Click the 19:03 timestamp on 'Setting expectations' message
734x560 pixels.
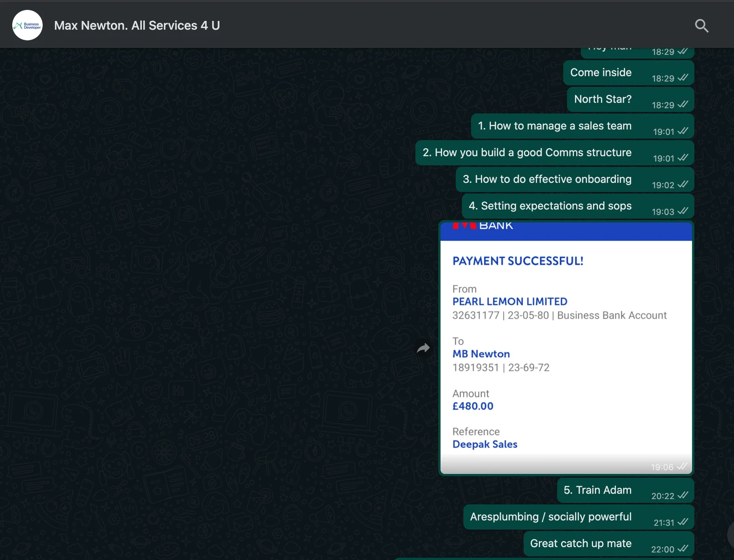tap(663, 212)
